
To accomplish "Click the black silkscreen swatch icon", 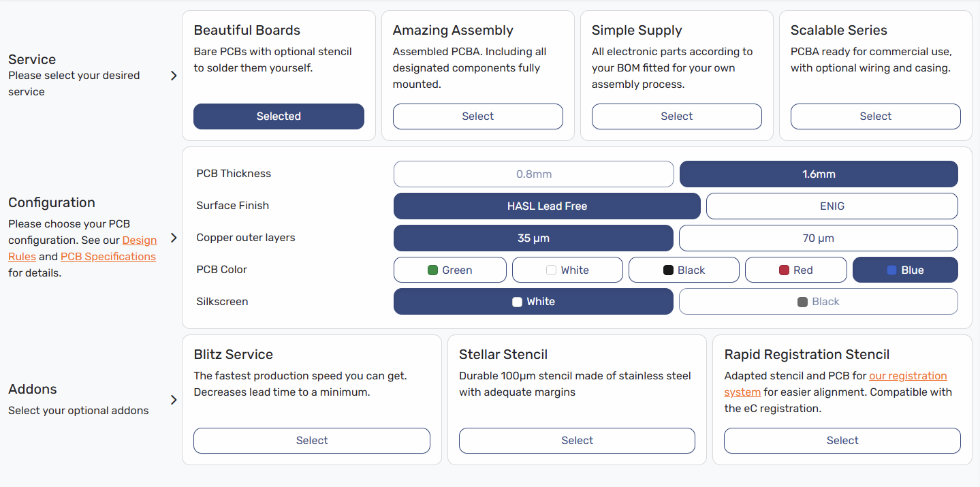I will (802, 302).
